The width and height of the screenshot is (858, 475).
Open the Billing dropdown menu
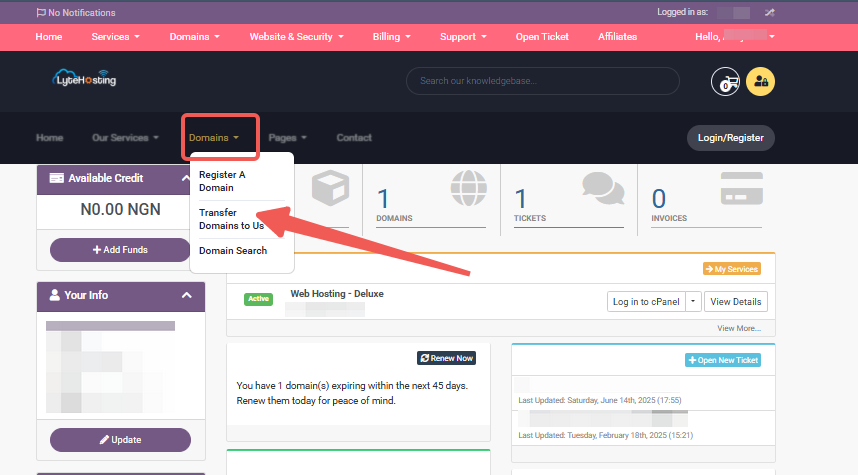pyautogui.click(x=391, y=37)
